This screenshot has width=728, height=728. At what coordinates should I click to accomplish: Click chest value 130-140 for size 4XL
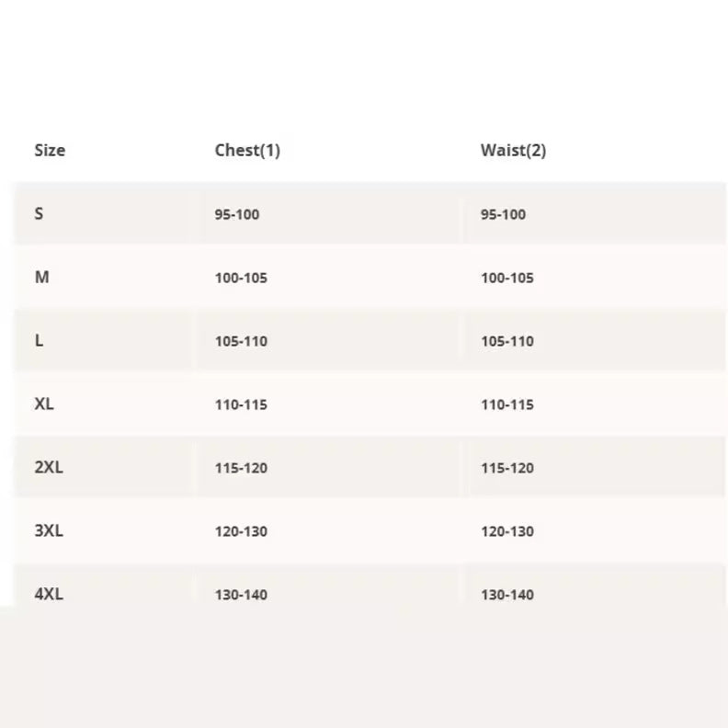click(241, 595)
